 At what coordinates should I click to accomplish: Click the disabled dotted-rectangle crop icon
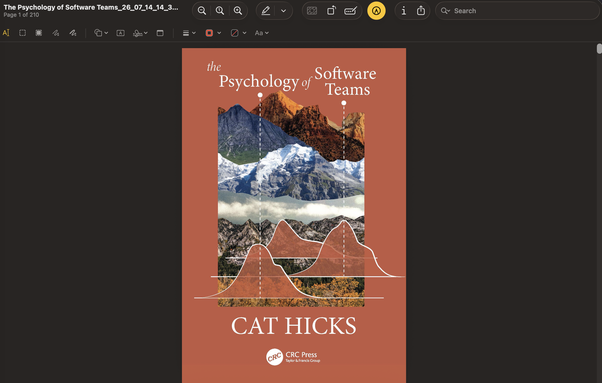[x=312, y=11]
